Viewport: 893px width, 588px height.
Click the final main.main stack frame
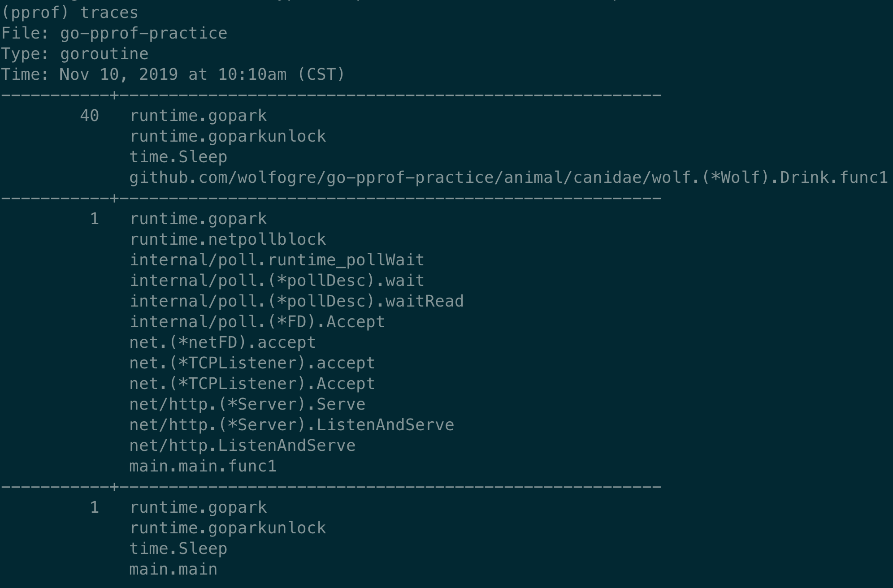click(173, 569)
